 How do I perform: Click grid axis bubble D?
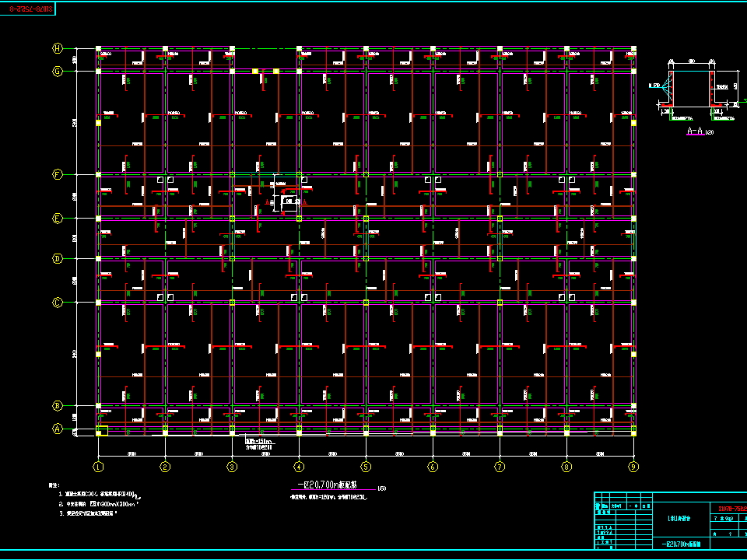58,258
